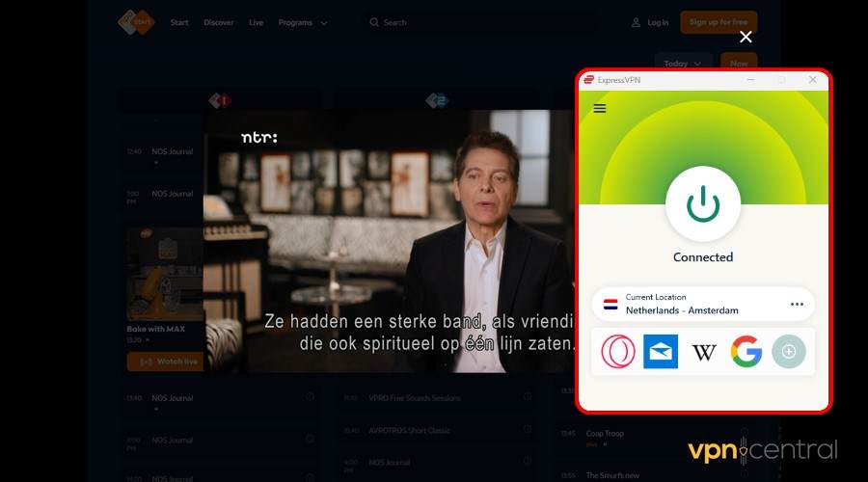Click the Sign up for free button
The height and width of the screenshot is (482, 868).
click(719, 22)
